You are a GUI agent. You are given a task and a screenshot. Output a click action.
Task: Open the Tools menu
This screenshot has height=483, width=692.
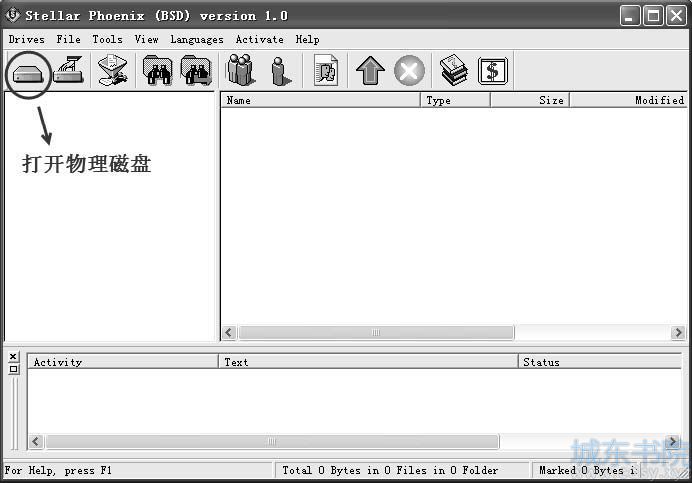click(108, 39)
